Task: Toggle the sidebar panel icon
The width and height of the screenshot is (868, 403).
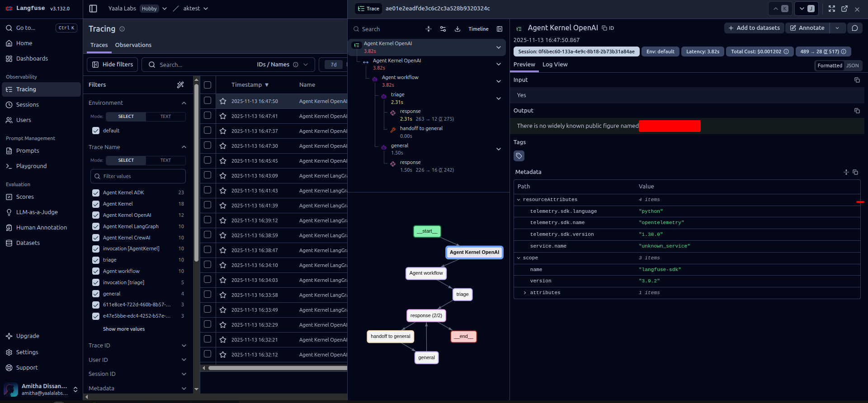Action: 93,9
